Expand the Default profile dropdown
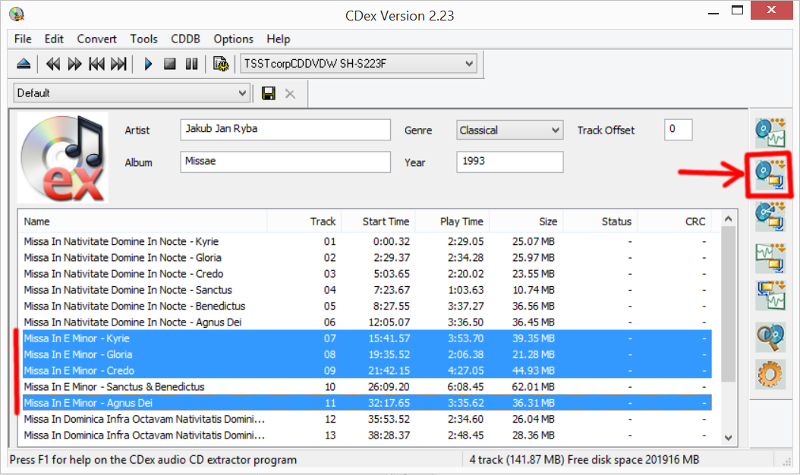The image size is (800, 475). point(131,93)
